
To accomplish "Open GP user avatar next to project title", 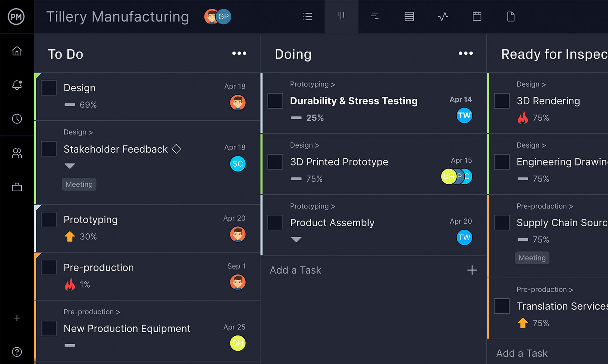I will point(224,16).
